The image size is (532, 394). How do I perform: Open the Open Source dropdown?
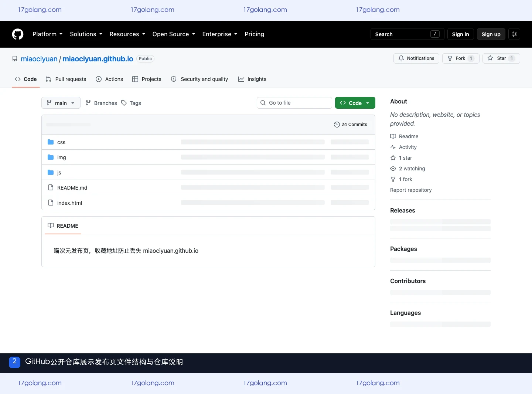174,34
